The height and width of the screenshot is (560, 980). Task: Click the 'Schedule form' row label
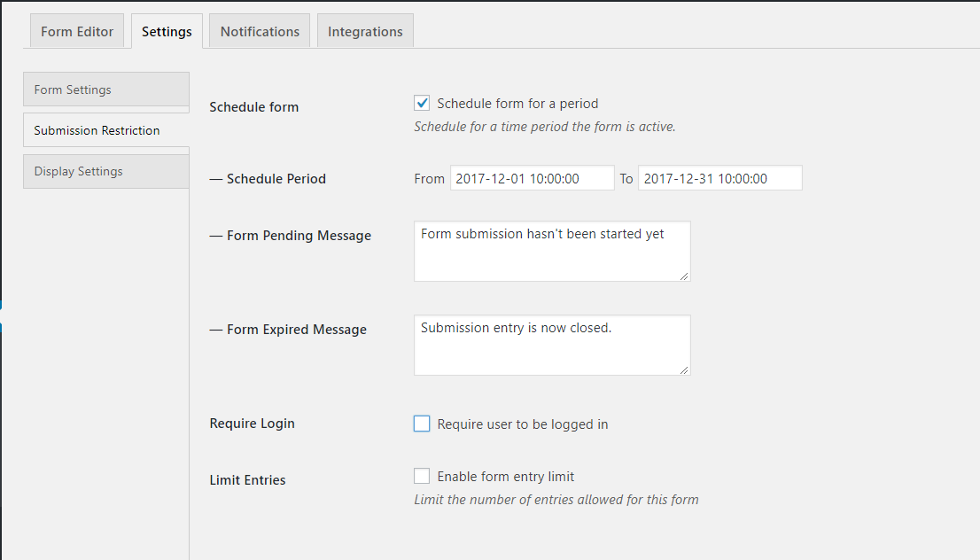click(x=253, y=107)
